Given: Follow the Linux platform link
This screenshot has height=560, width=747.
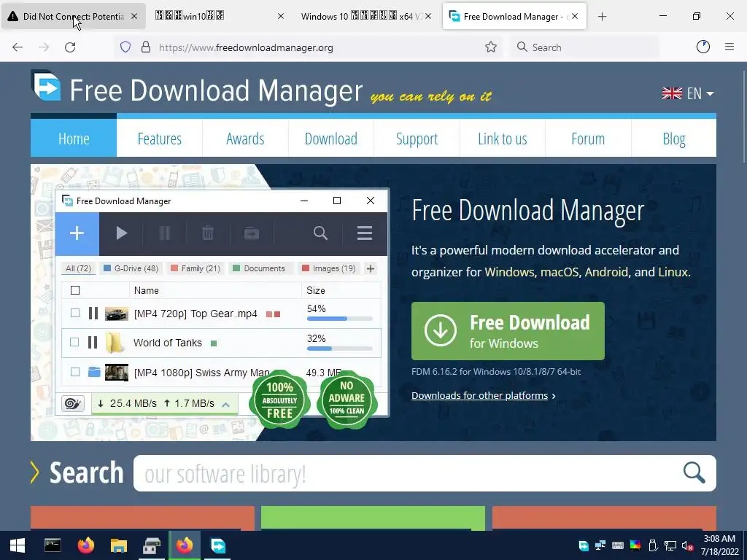Looking at the screenshot, I should (673, 272).
